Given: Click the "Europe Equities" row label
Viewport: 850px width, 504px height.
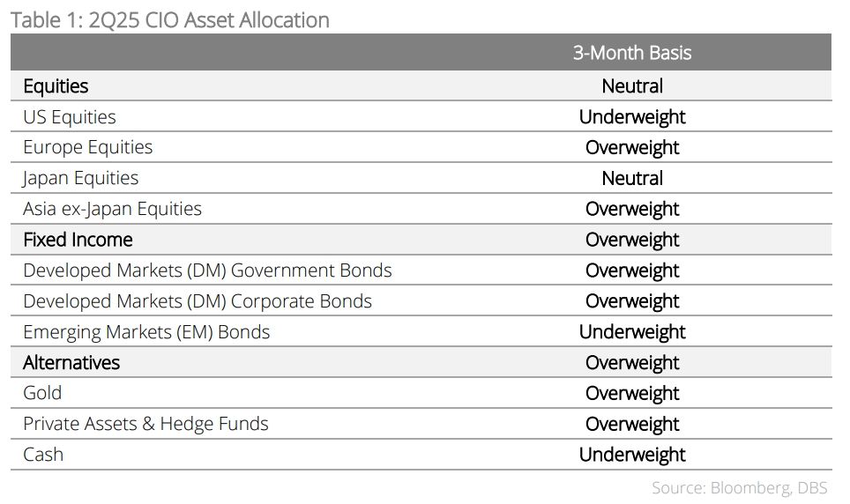Looking at the screenshot, I should pyautogui.click(x=88, y=147).
